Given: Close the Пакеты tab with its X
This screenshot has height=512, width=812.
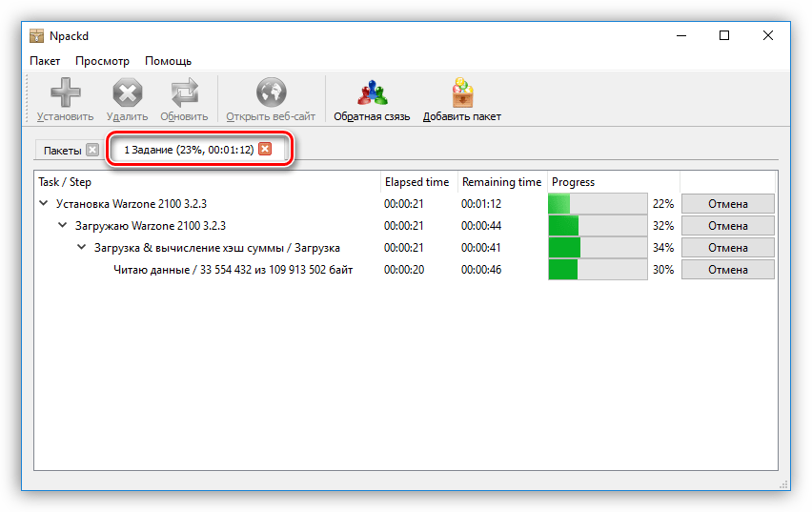Looking at the screenshot, I should point(91,150).
